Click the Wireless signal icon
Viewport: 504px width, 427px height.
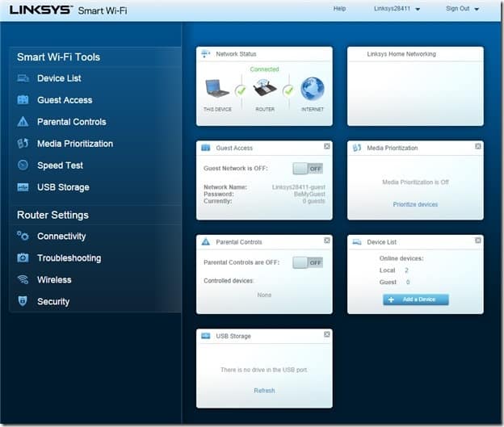point(23,279)
